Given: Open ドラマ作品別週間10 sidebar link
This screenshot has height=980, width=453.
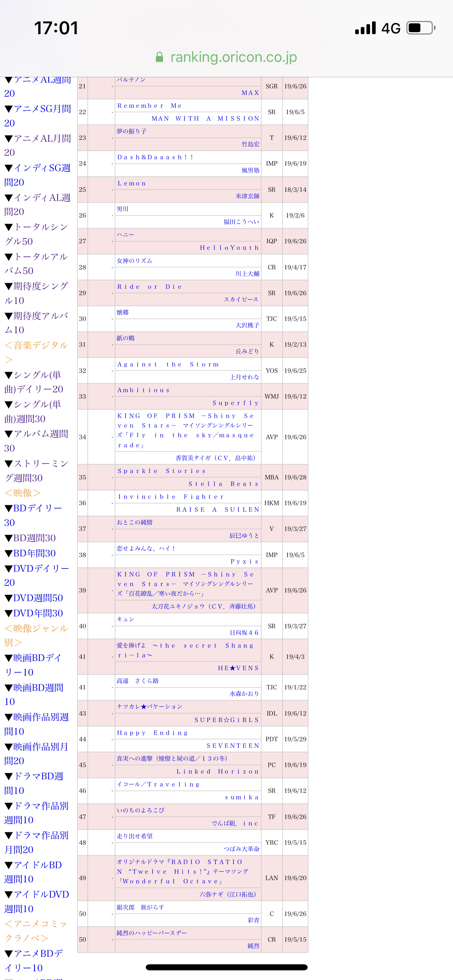Looking at the screenshot, I should pos(37,813).
